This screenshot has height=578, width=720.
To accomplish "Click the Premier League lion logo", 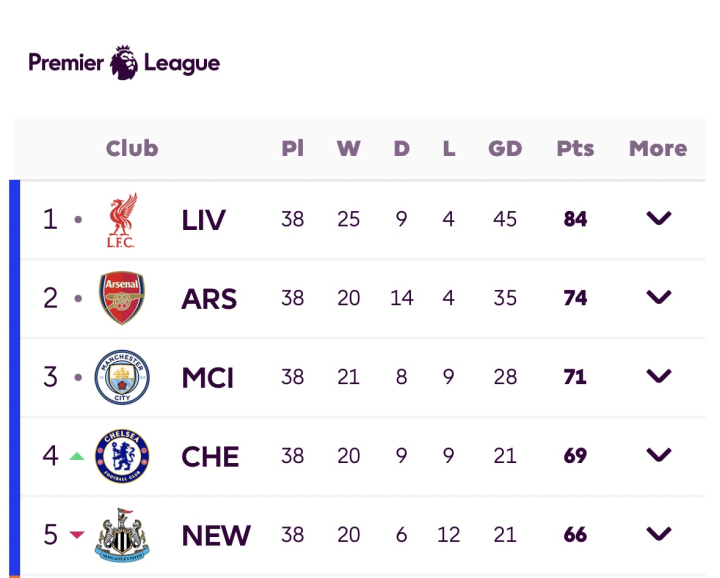I will (124, 63).
